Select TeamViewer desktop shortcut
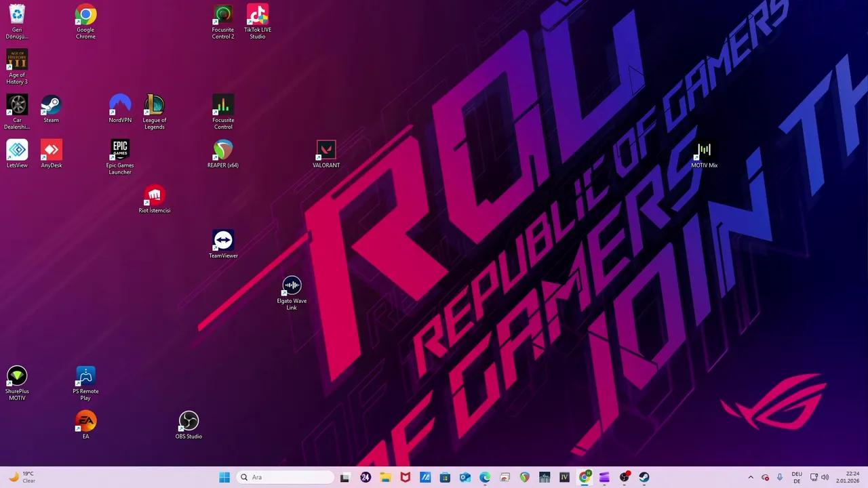The height and width of the screenshot is (488, 868). [x=223, y=244]
